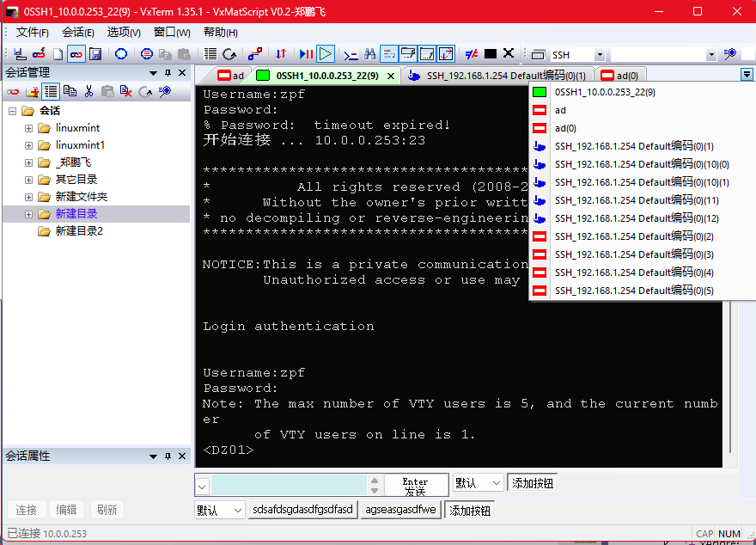Click the scissors cut icon in session panel
This screenshot has height=545, width=756.
pyautogui.click(x=88, y=91)
